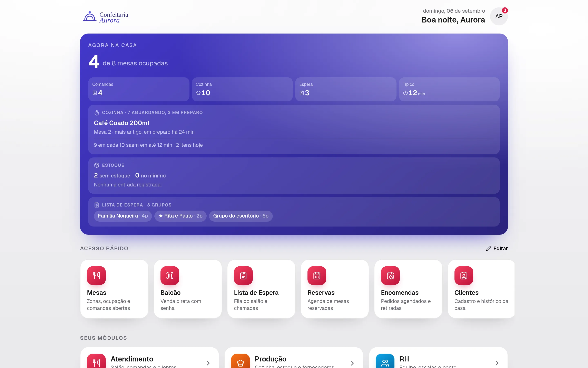
Task: Click "9 em cada 10 saem em até 12 min" line
Action: click(x=133, y=145)
